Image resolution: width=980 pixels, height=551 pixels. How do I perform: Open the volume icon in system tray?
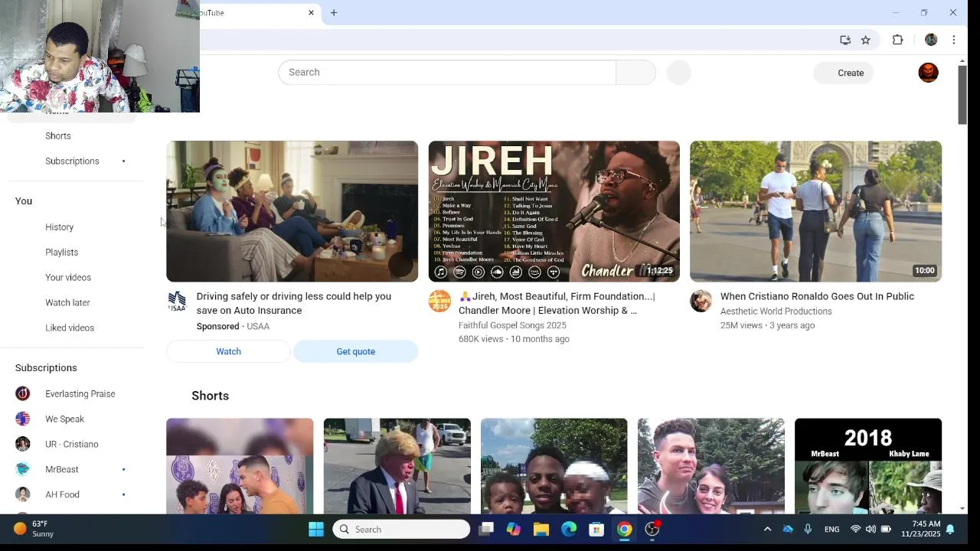click(871, 529)
